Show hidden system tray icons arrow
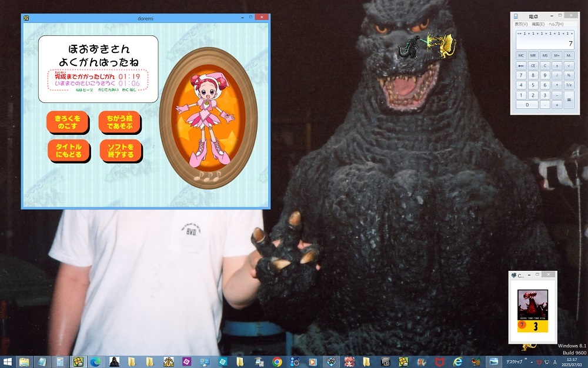588x368 pixels. 532,362
